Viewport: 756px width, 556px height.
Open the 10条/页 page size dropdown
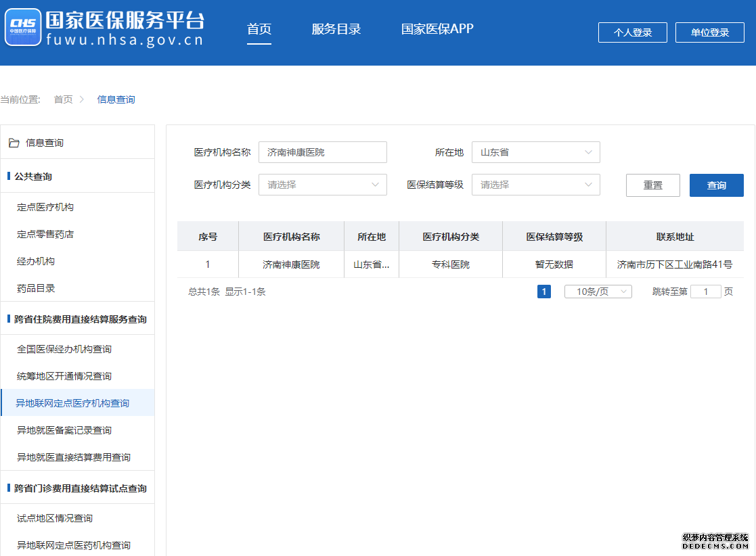coord(598,292)
